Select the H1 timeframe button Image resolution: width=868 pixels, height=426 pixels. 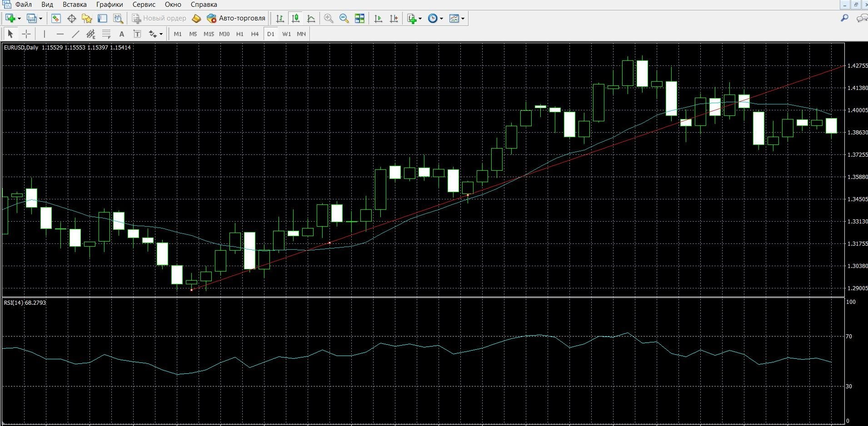(x=240, y=34)
